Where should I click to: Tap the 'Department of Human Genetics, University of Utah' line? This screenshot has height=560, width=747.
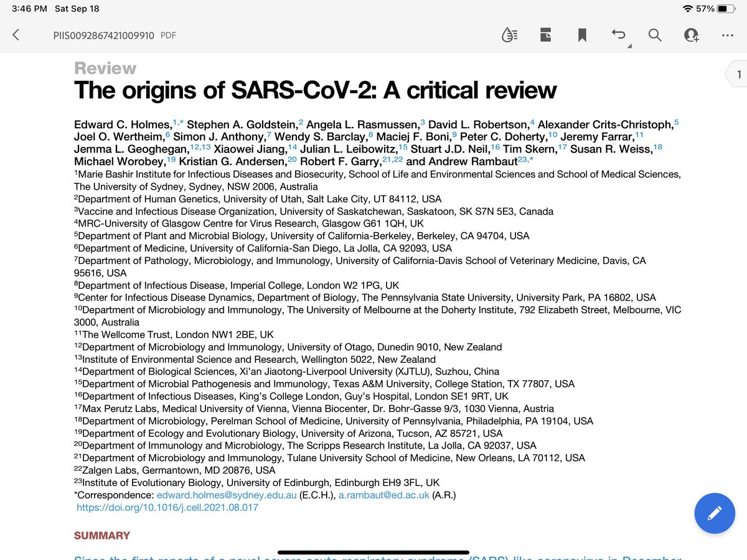(258, 199)
